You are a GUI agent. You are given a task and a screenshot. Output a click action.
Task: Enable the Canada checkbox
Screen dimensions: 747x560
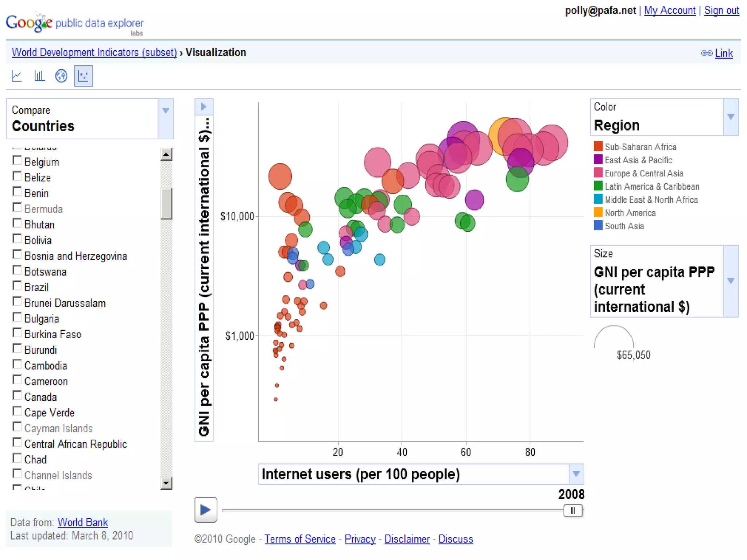click(x=17, y=396)
